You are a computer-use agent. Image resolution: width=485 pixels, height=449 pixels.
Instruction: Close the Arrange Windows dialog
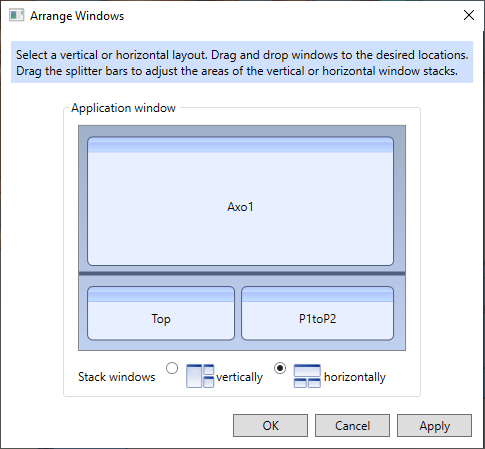[469, 15]
